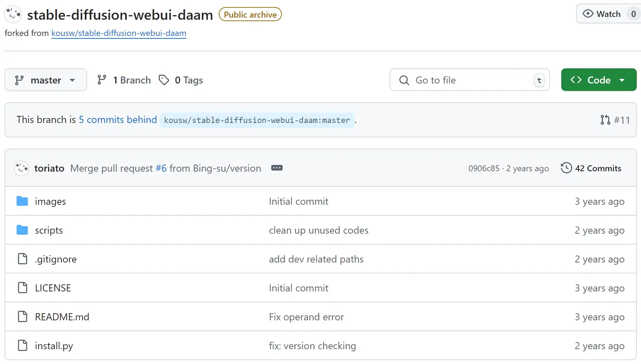Click 'clean up unused codes' commit message
The width and height of the screenshot is (641, 364).
319,230
